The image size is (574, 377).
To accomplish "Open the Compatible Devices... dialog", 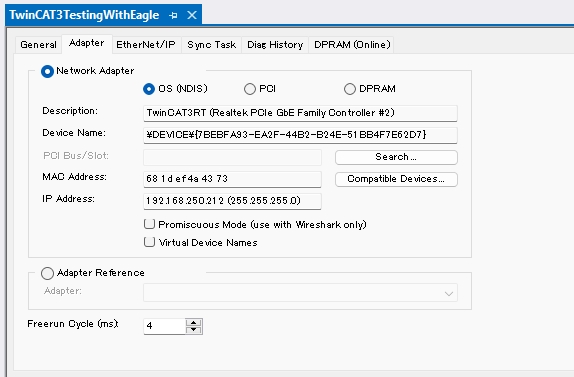I will (396, 179).
